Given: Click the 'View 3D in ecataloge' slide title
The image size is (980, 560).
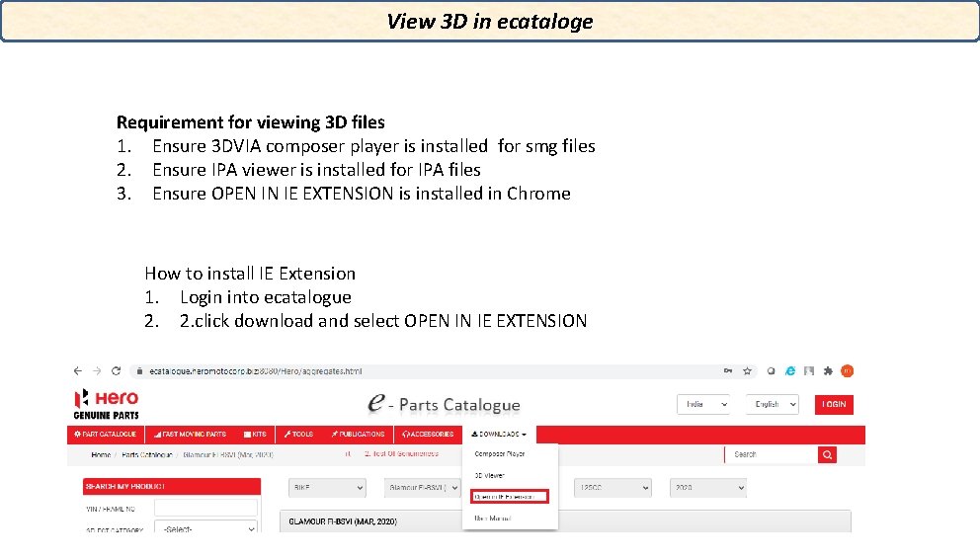Looking at the screenshot, I should tap(489, 22).
